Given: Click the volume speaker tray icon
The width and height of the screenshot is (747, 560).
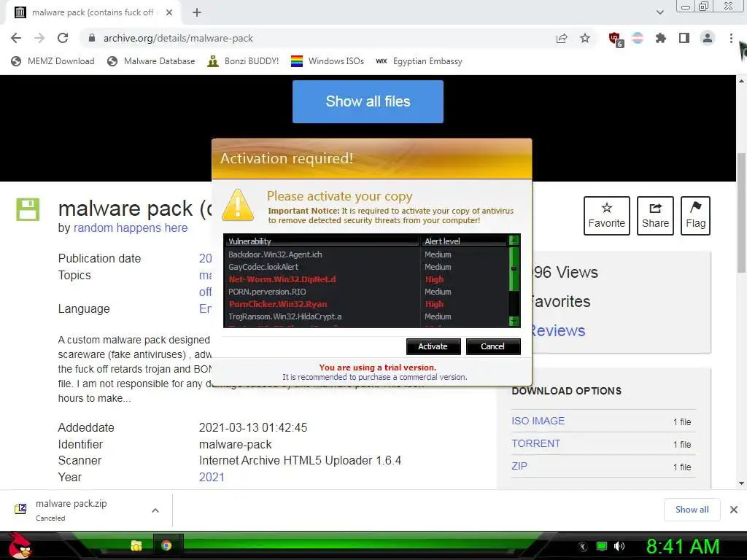Looking at the screenshot, I should (x=619, y=546).
